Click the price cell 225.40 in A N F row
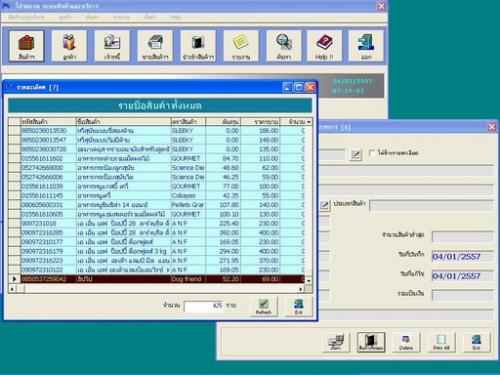 223,223
